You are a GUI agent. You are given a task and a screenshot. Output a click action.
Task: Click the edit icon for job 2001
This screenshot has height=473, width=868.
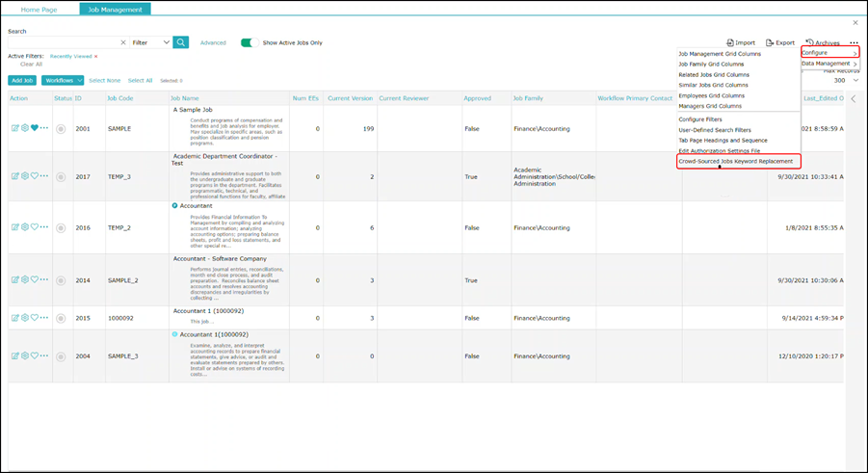(x=15, y=128)
